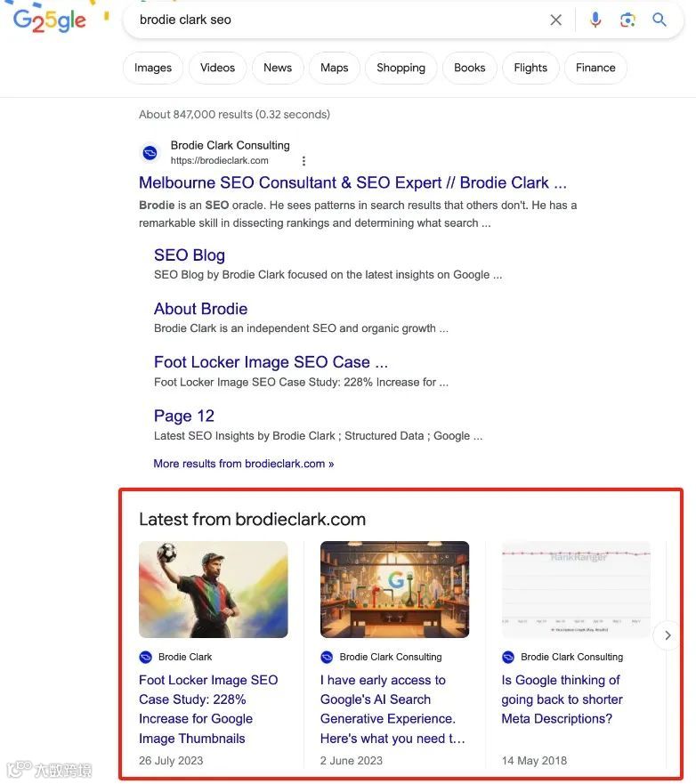
Task: Click the RankRanger chart thumbnail
Action: pyautogui.click(x=576, y=589)
